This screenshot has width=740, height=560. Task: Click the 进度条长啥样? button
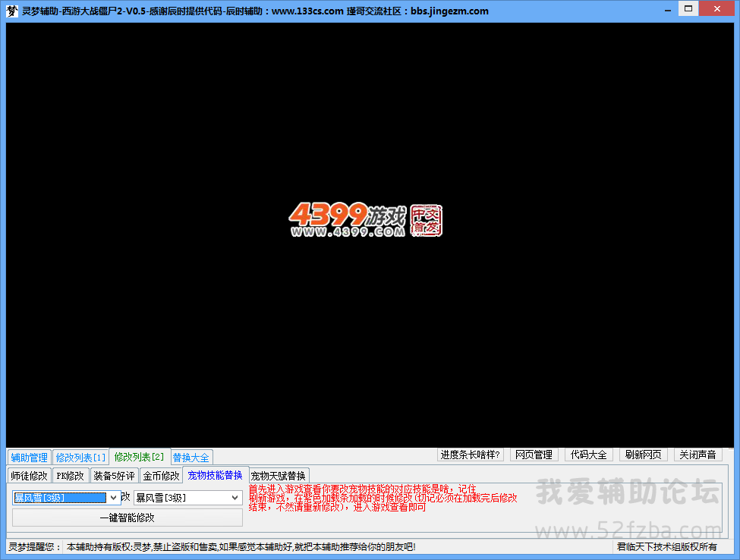[x=470, y=455]
